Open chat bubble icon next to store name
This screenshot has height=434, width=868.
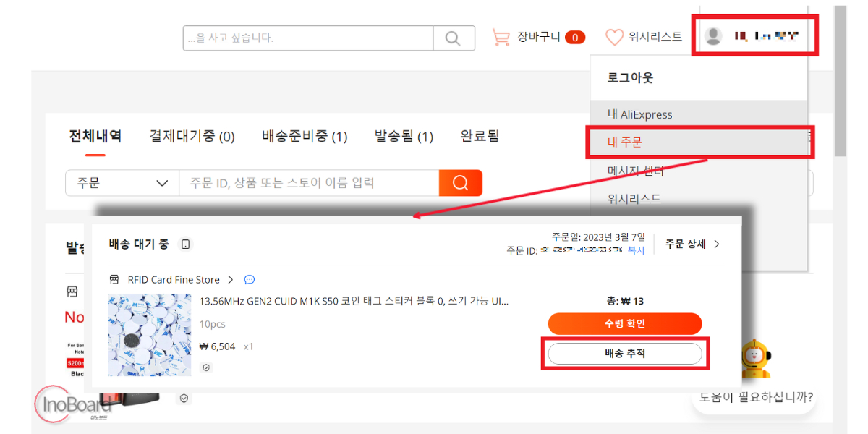[250, 279]
